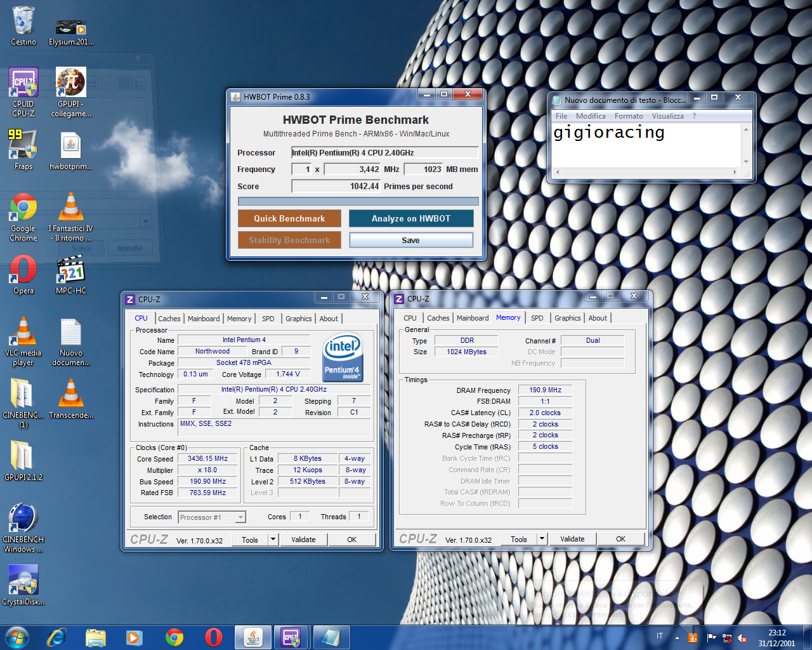Open the Processor #1 selection dropdown
The height and width of the screenshot is (650, 812).
click(212, 517)
